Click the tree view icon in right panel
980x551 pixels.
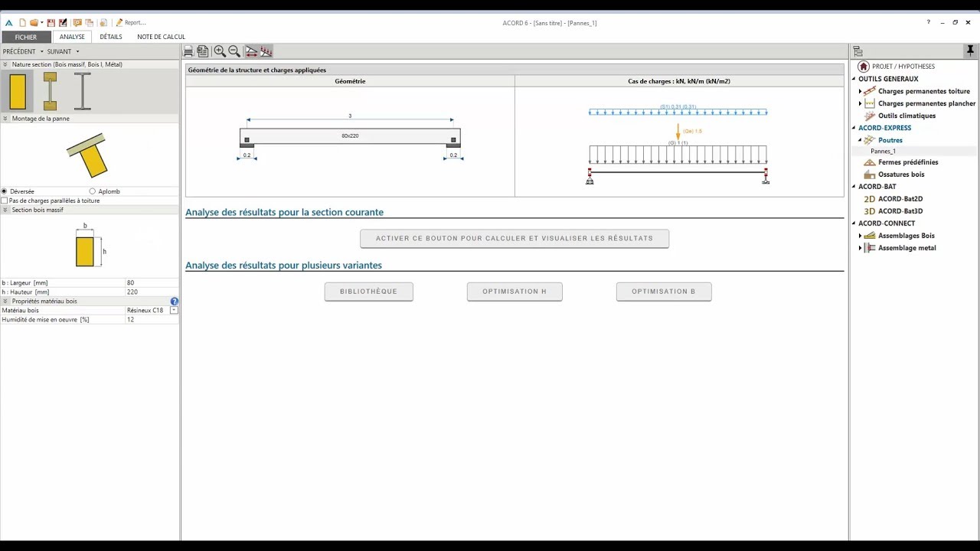pyautogui.click(x=858, y=51)
